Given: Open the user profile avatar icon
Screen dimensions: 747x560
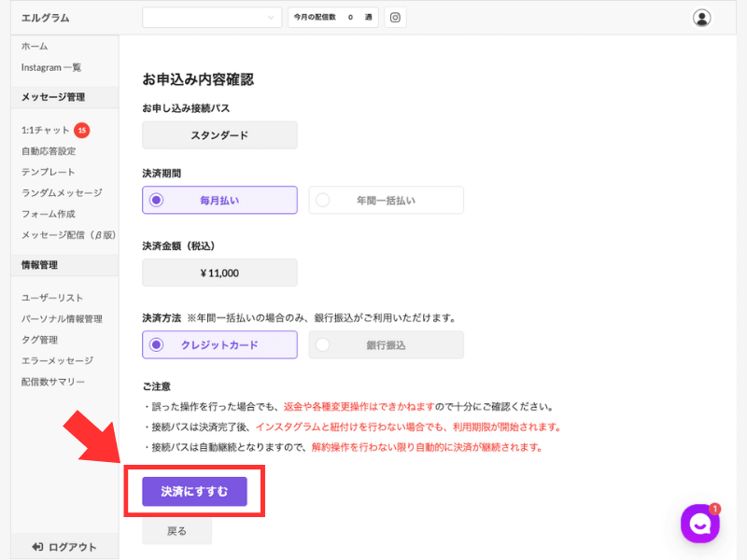Looking at the screenshot, I should point(701,18).
